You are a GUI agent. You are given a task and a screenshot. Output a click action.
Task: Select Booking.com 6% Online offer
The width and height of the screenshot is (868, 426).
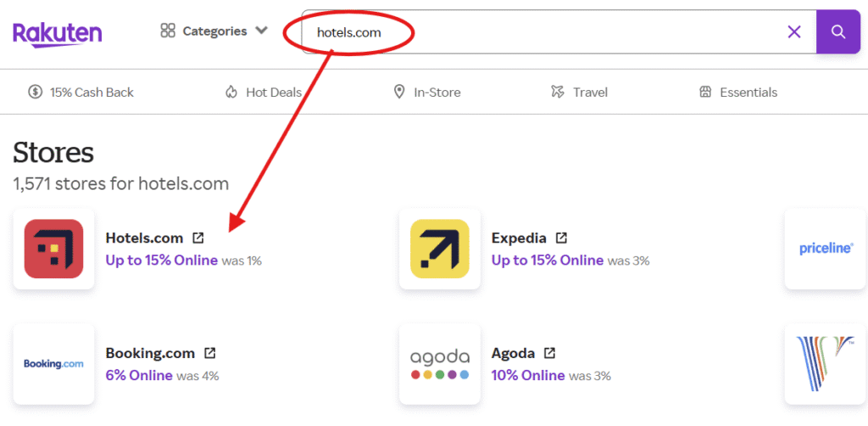[139, 376]
